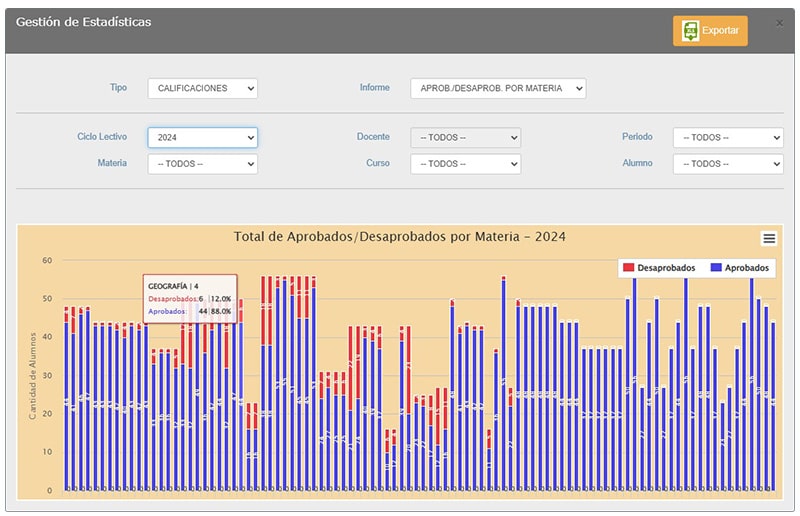Expand the Alumno dropdown

(728, 164)
